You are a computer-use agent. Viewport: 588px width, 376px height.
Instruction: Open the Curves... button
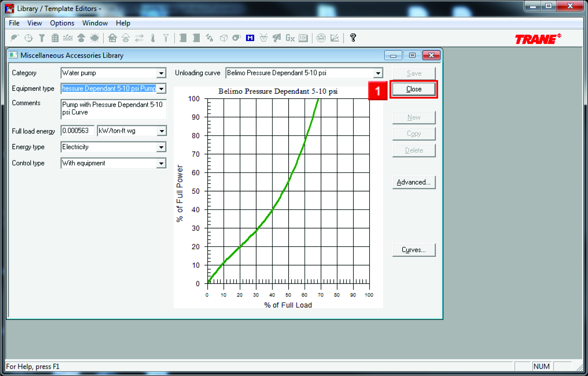pyautogui.click(x=414, y=250)
